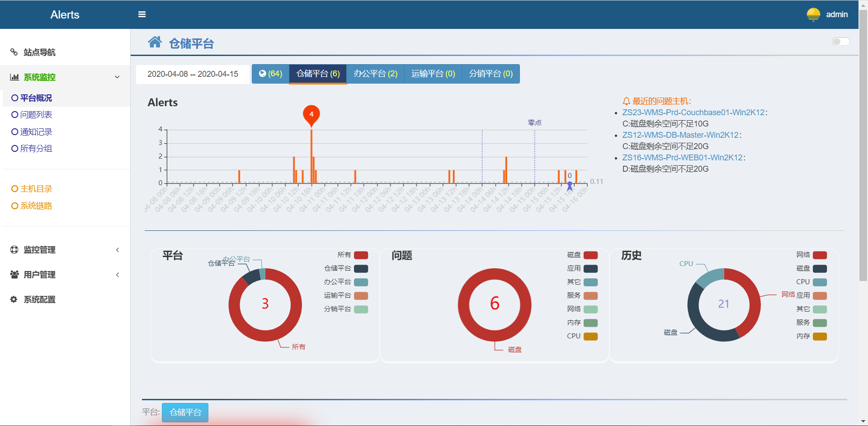The image size is (868, 426).
Task: Toggle 运输平台 legend in 平台 chart
Action: 346,296
